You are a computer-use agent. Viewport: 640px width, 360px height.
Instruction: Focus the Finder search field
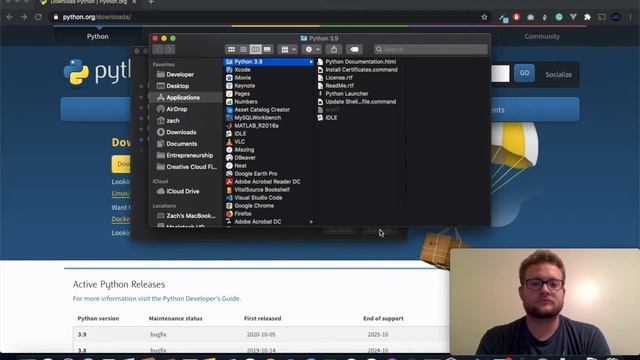(x=431, y=49)
